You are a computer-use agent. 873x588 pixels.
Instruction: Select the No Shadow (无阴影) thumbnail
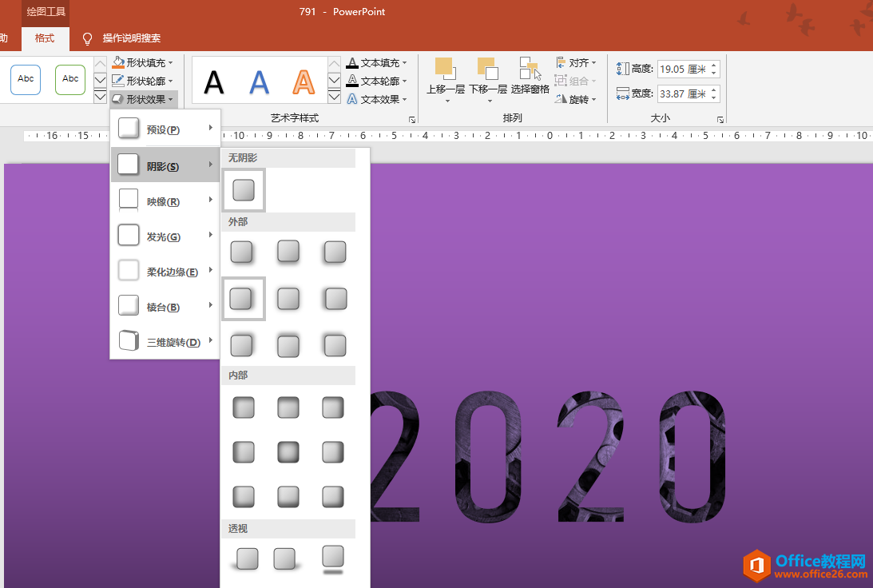coord(244,190)
